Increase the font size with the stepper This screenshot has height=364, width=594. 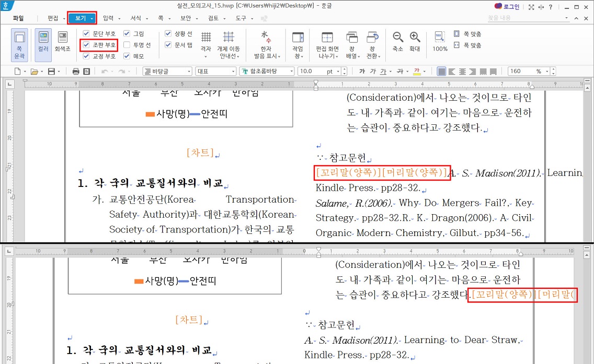pos(345,69)
